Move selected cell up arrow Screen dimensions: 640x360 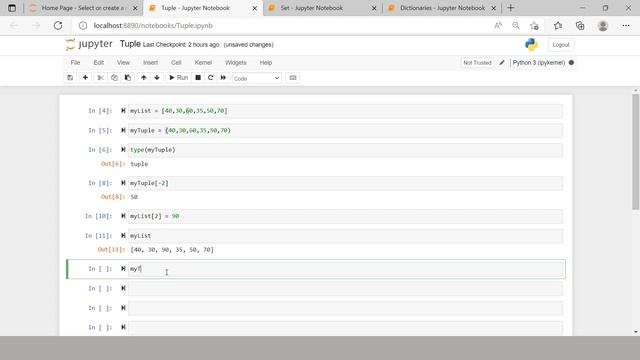tap(144, 78)
